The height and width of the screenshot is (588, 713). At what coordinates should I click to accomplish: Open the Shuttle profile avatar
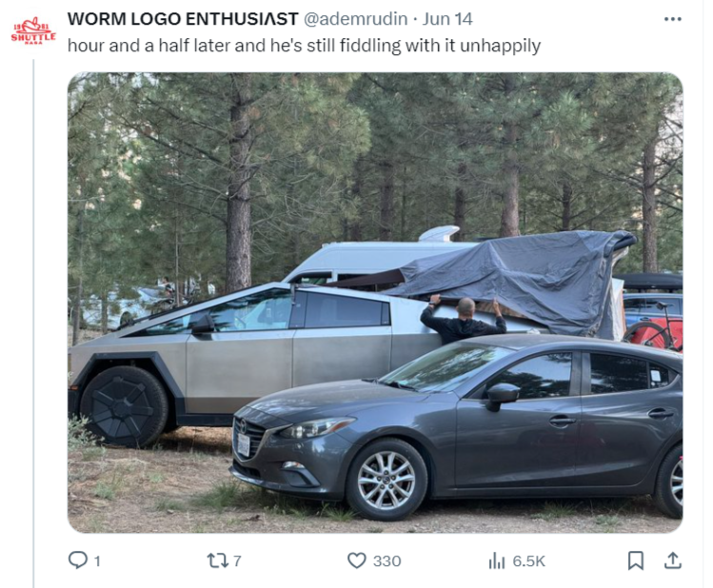click(x=33, y=31)
